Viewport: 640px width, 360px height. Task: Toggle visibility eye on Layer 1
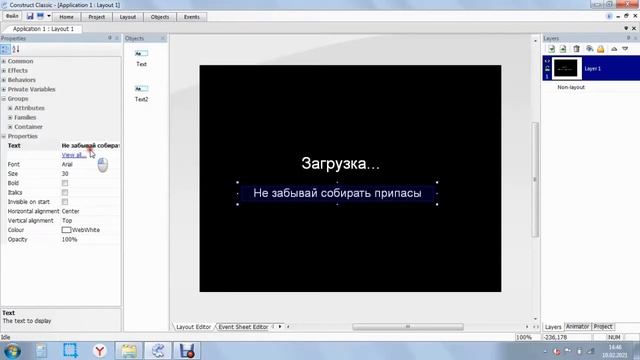(547, 61)
